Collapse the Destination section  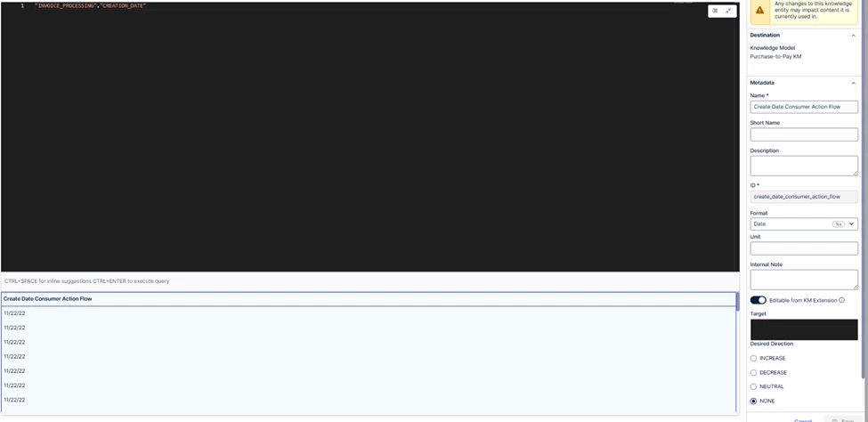click(x=853, y=36)
